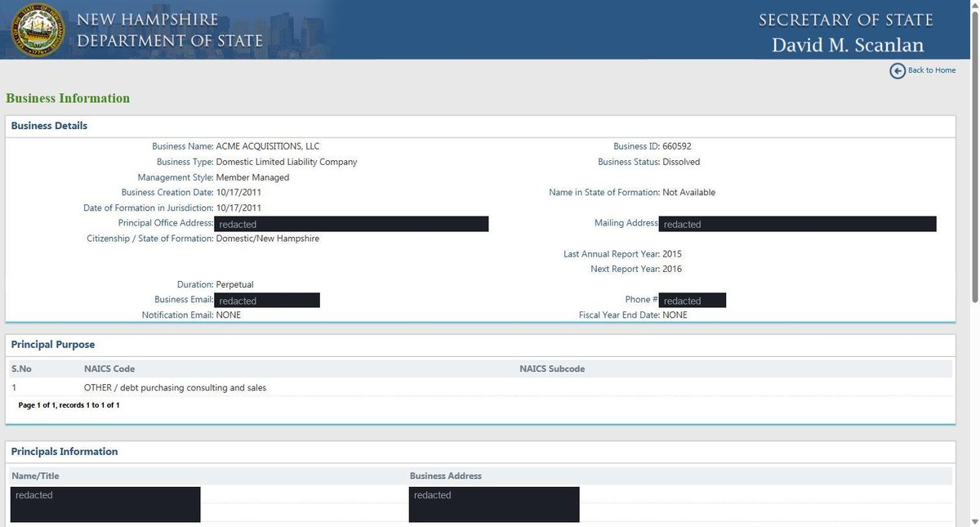The height and width of the screenshot is (527, 980).
Task: Click the Principals Information section header
Action: coord(65,452)
